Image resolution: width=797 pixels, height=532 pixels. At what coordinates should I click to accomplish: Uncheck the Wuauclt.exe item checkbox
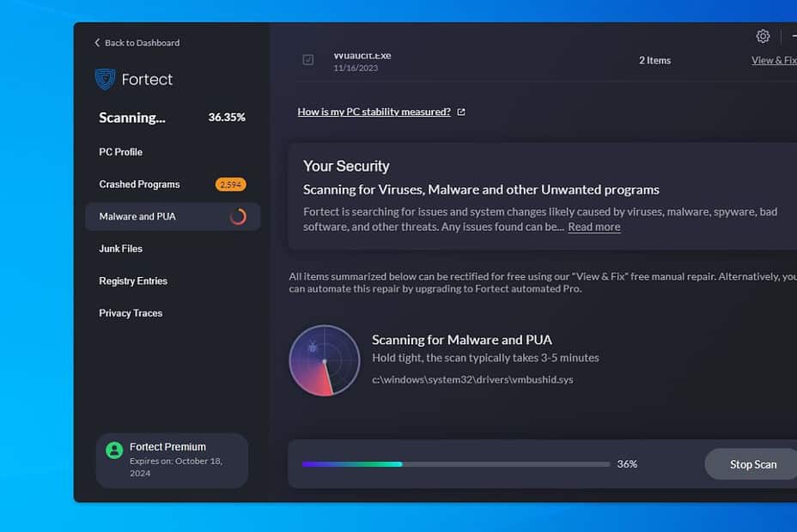(306, 58)
